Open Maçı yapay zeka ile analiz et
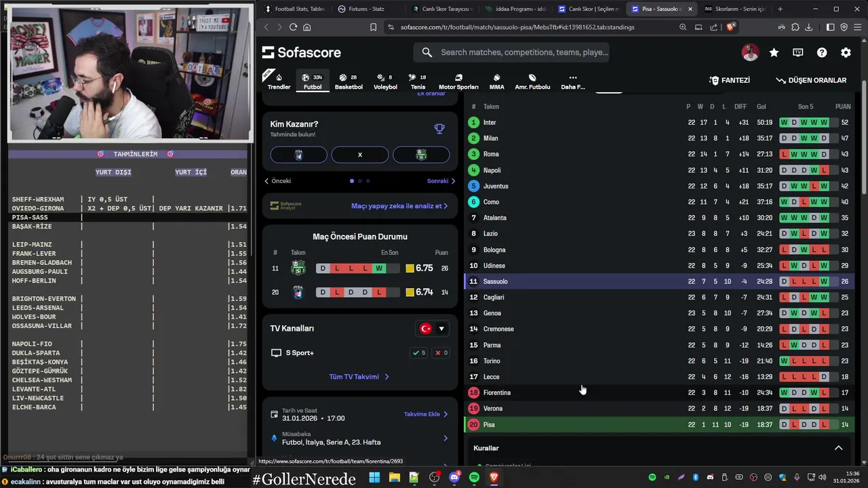This screenshot has width=868, height=488. pyautogui.click(x=399, y=206)
